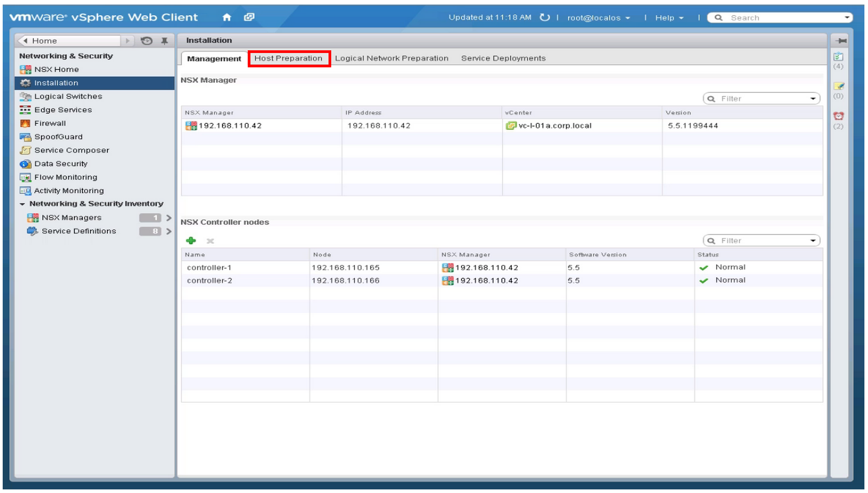Screen dimensions: 868x493
Task: Open NSX Managers inventory item
Action: click(71, 218)
